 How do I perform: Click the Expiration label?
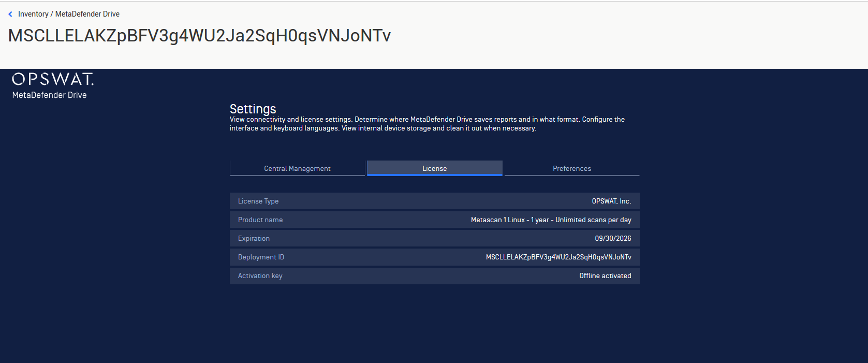click(254, 238)
